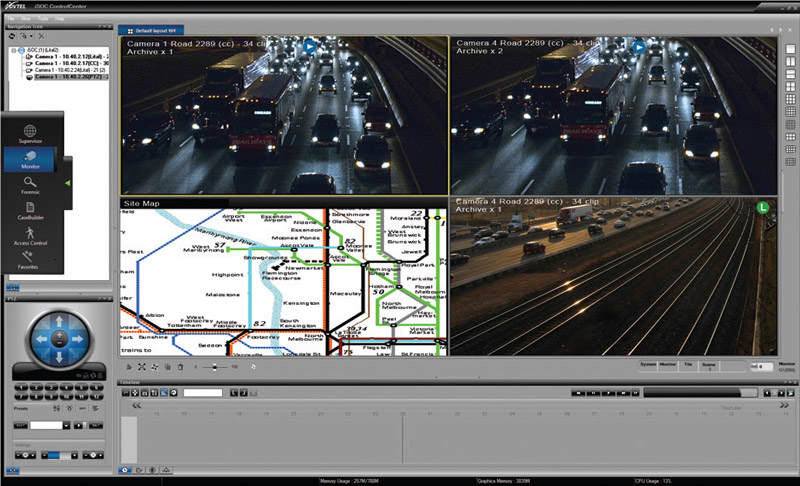Open the Help menu
Viewport: 800px width, 486px height.
pos(60,18)
